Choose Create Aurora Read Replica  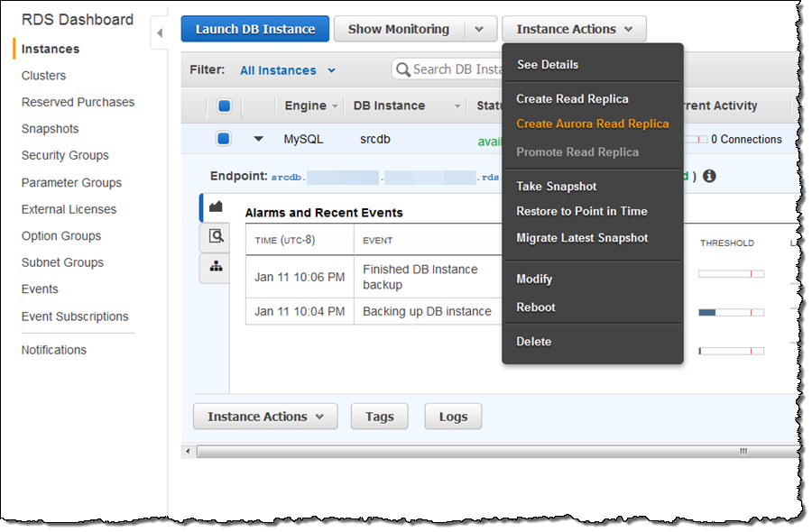point(592,124)
